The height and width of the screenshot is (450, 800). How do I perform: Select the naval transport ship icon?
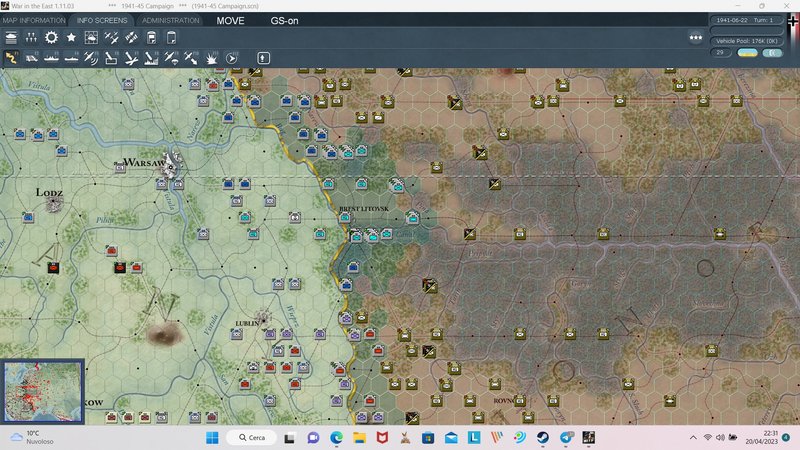click(52, 58)
